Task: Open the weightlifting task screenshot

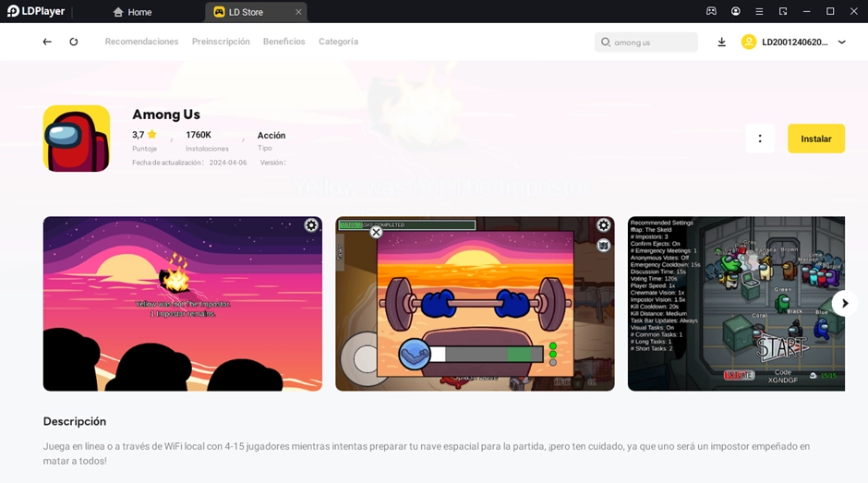Action: pos(475,304)
